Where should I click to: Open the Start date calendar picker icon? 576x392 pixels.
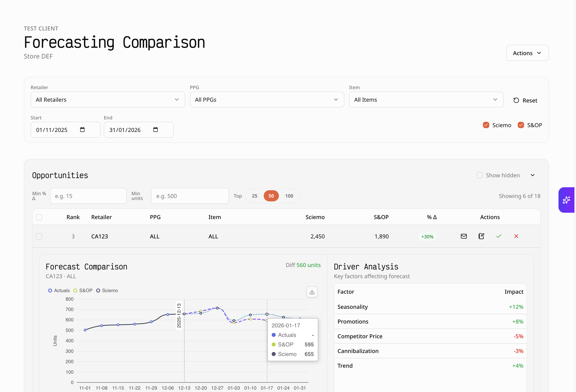(82, 130)
